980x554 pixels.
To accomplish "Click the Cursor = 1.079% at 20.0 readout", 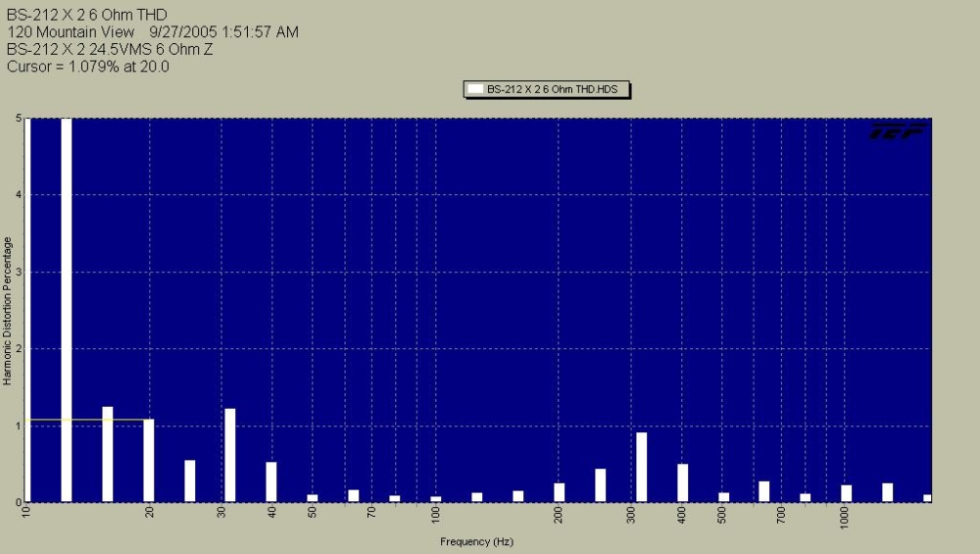I will coord(88,67).
